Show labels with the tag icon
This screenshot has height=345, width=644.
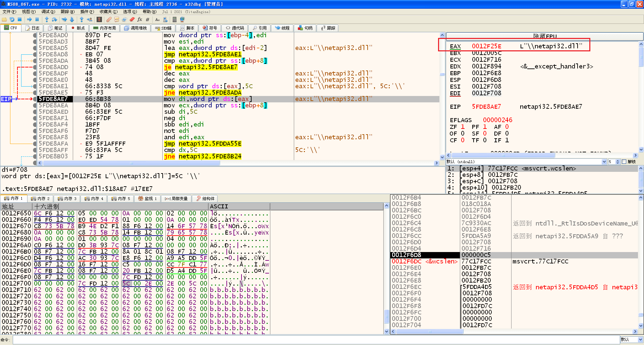tap(124, 19)
